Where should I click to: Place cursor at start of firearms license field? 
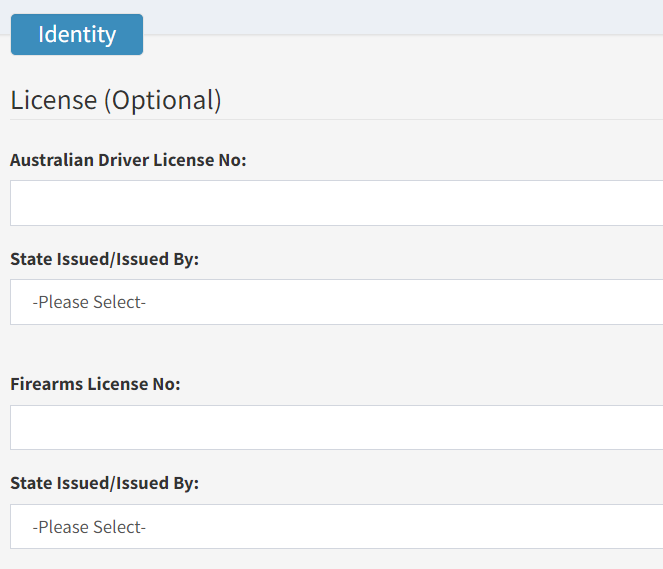coord(17,427)
